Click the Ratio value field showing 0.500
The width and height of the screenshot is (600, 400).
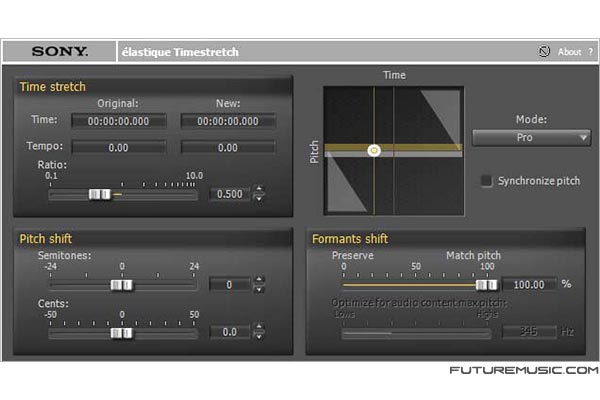click(x=230, y=194)
